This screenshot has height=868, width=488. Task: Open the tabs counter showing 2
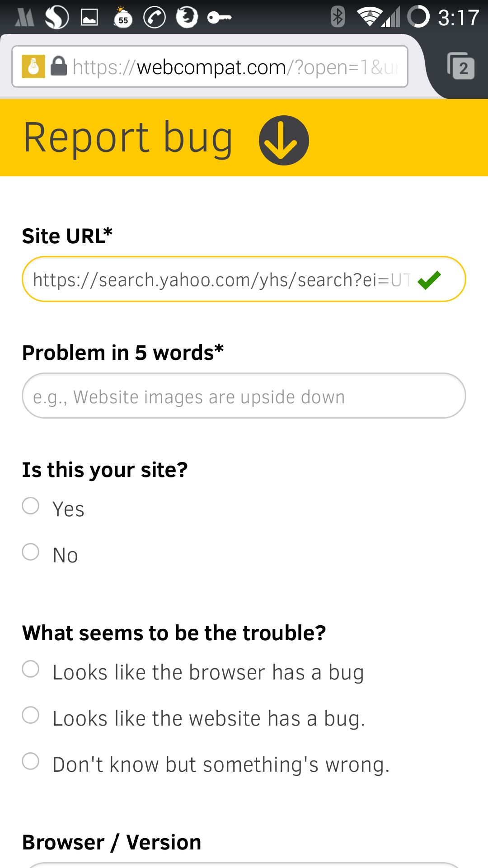461,66
